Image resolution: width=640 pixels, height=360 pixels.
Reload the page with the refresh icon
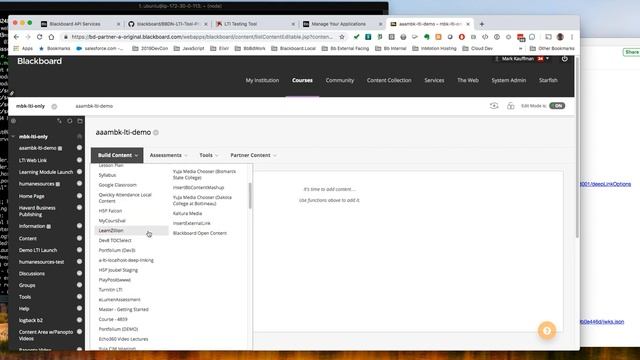point(40,37)
